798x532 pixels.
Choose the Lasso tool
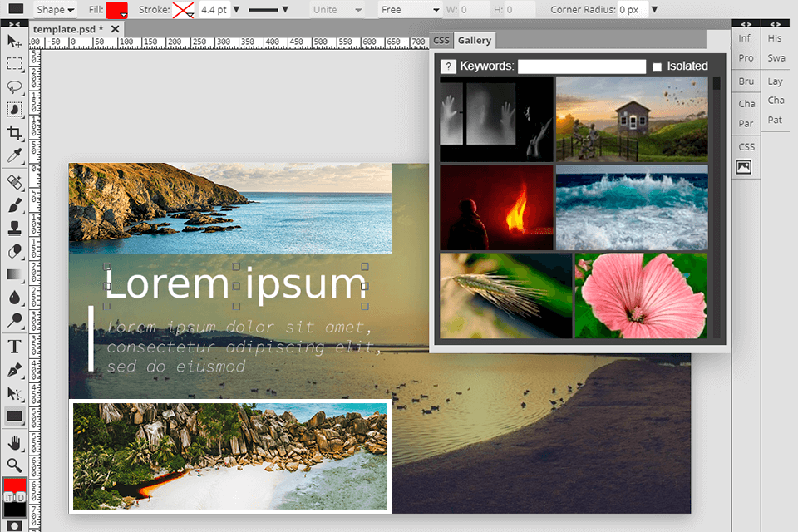pos(14,86)
